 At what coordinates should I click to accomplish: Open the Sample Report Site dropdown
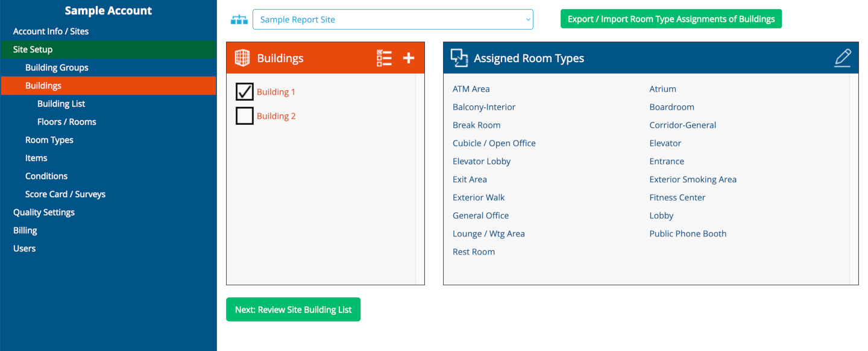392,19
